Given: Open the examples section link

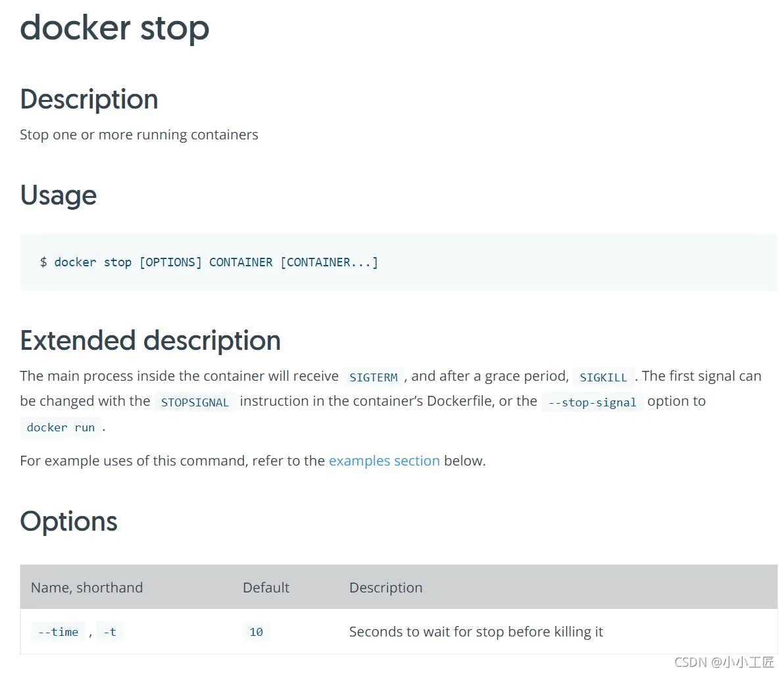Looking at the screenshot, I should point(384,461).
